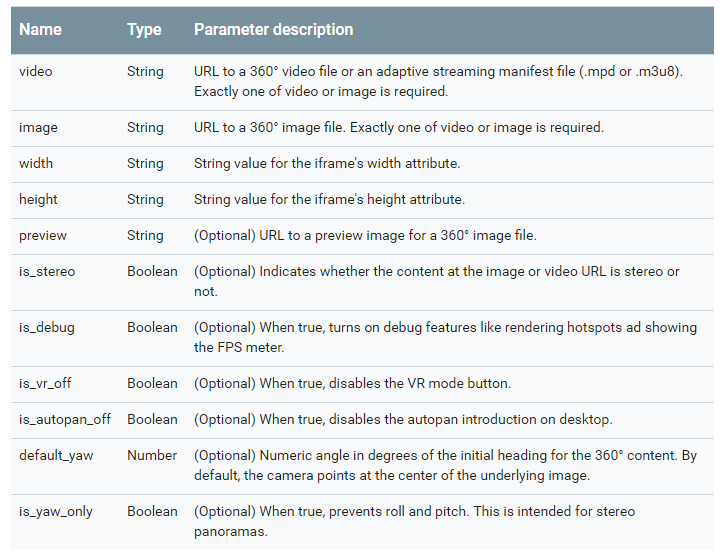Screen dimensions: 723x552
Task: Click the Name column header
Action: coord(40,30)
